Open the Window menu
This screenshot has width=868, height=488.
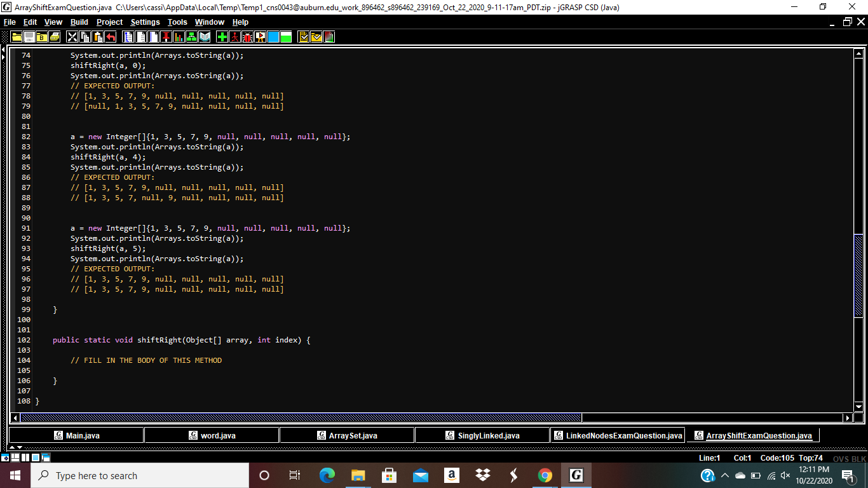click(209, 22)
